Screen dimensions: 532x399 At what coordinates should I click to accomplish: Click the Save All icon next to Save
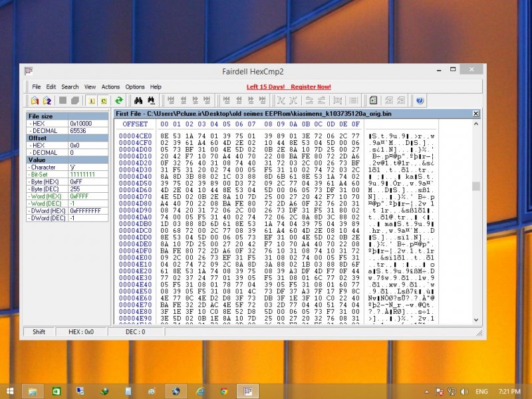pyautogui.click(x=75, y=100)
